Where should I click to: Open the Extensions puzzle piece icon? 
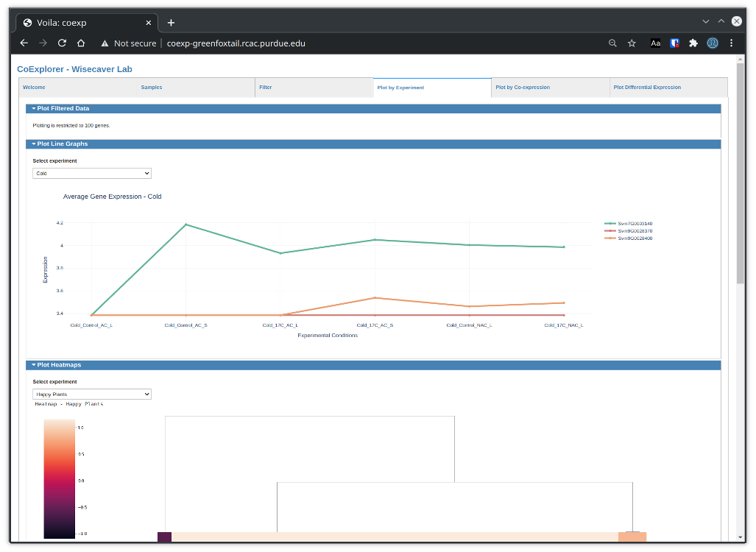point(693,43)
